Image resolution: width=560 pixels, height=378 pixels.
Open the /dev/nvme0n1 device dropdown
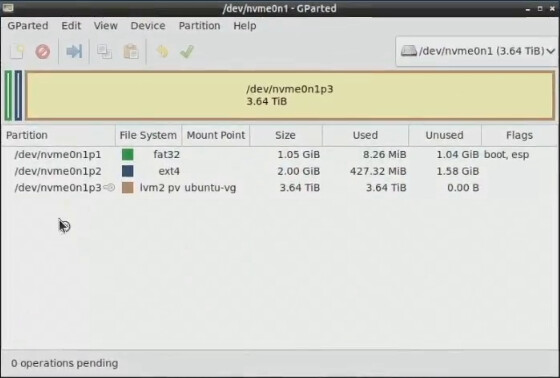pyautogui.click(x=478, y=51)
